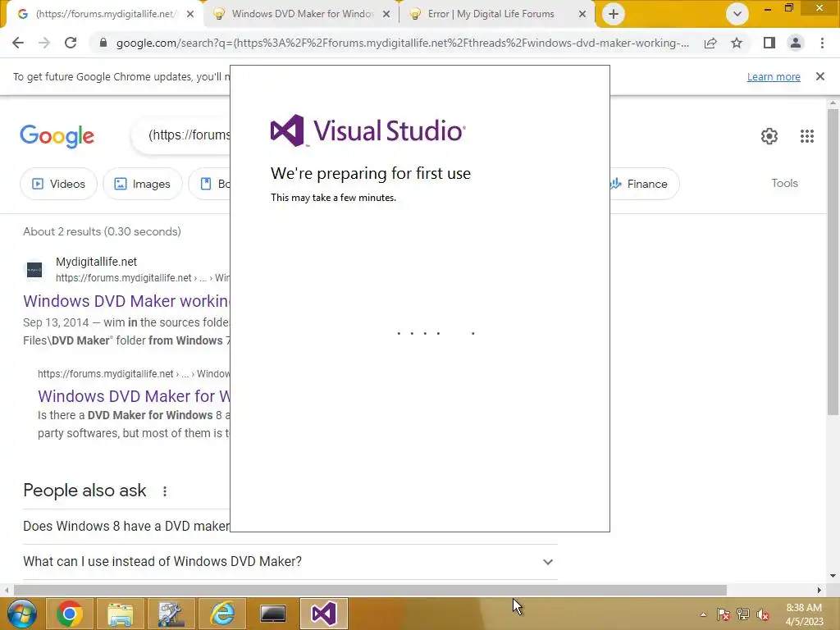Image resolution: width=840 pixels, height=630 pixels.
Task: Click the scroll right arrow
Action: click(819, 590)
